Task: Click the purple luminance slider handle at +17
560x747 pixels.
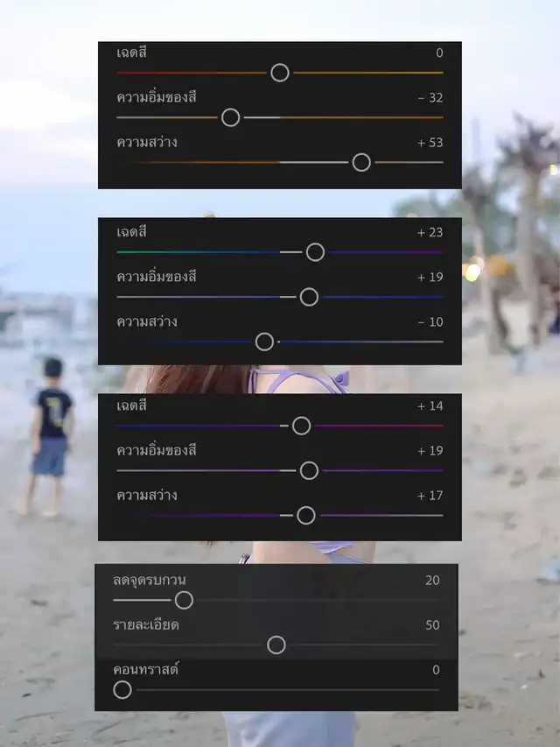Action: (x=305, y=515)
